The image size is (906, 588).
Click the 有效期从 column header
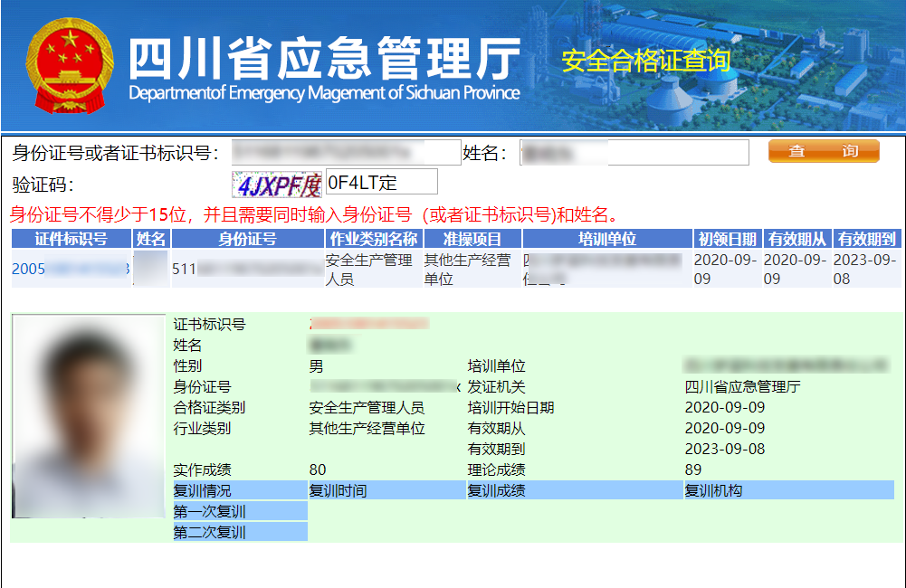(x=797, y=239)
